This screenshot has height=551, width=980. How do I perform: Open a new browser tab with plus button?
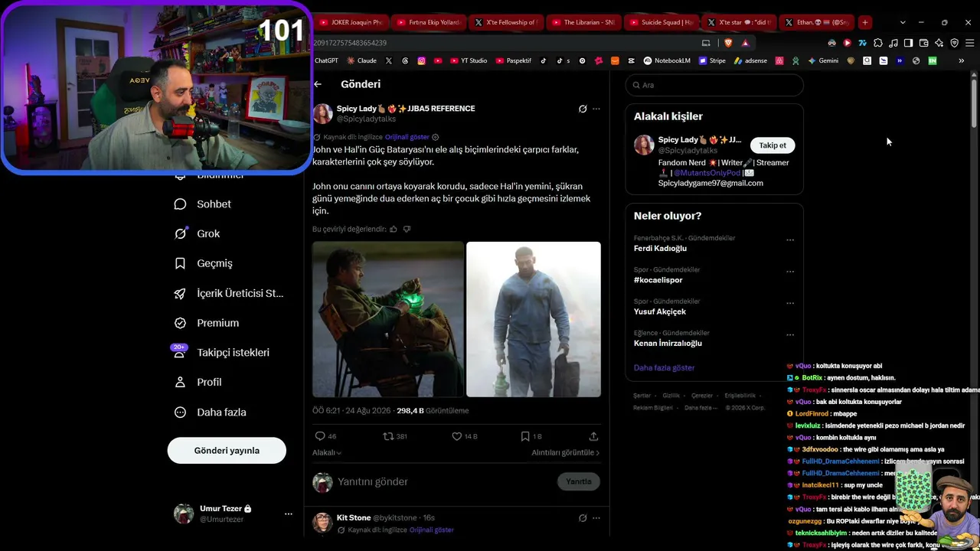(864, 22)
